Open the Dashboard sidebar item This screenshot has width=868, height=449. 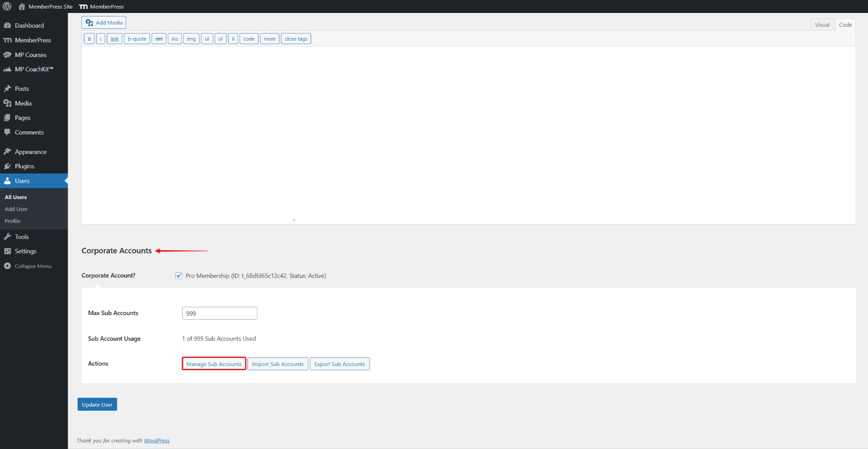[x=29, y=26]
